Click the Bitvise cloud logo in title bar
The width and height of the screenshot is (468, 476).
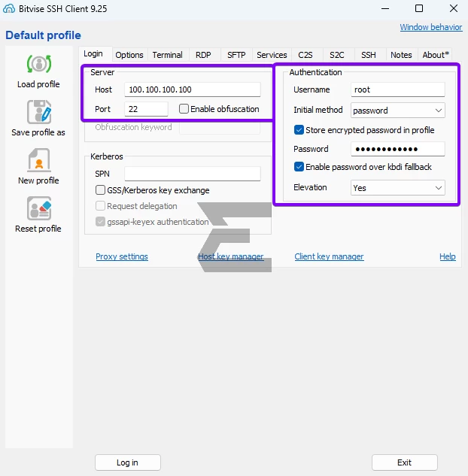(9, 8)
